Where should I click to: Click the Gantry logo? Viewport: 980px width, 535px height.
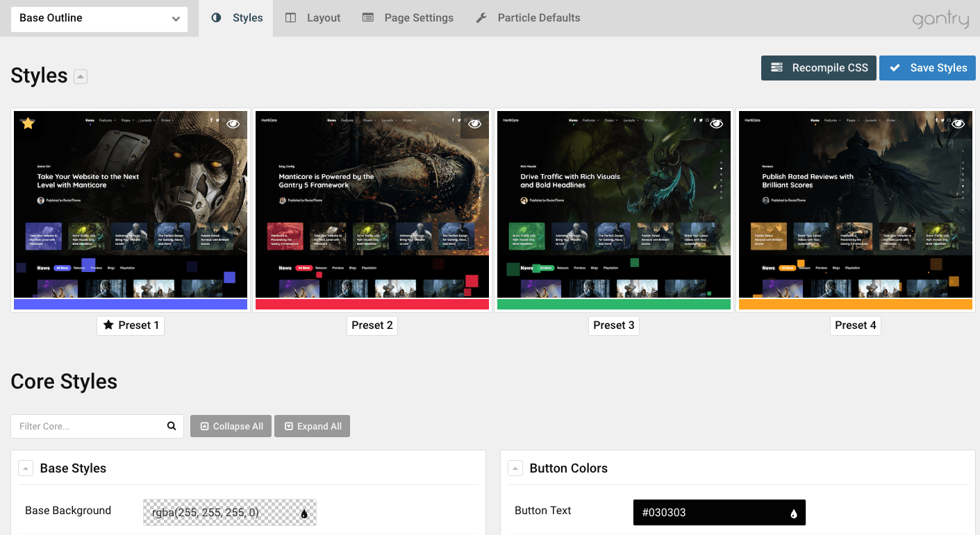click(940, 19)
